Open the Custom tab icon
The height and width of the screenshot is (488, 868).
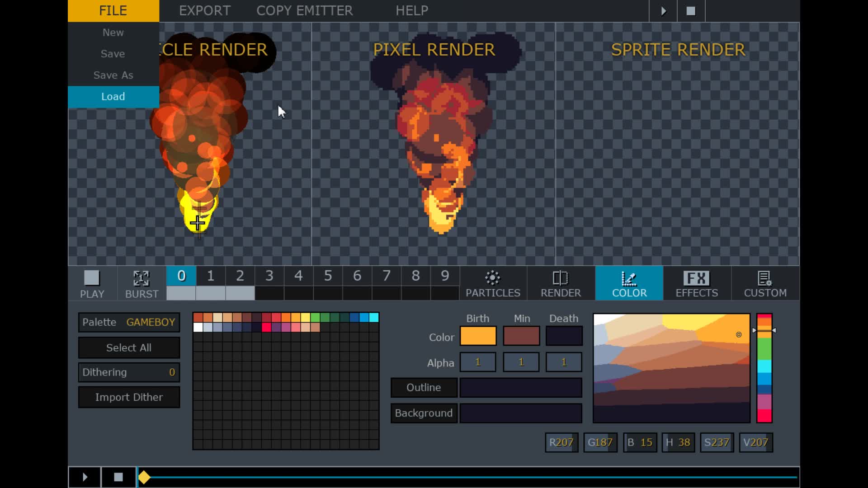click(764, 278)
